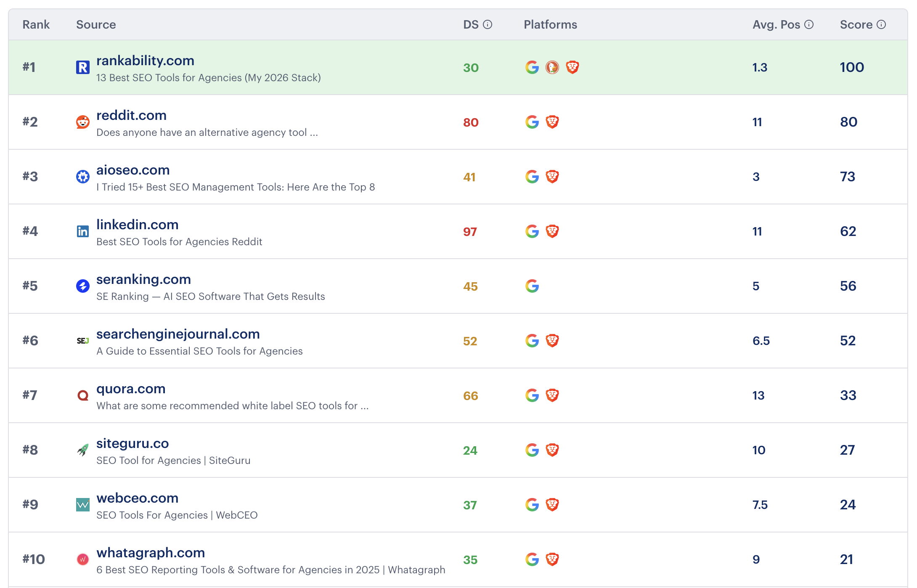Click the Google icon for seranking.com
The height and width of the screenshot is (588, 917).
[532, 286]
